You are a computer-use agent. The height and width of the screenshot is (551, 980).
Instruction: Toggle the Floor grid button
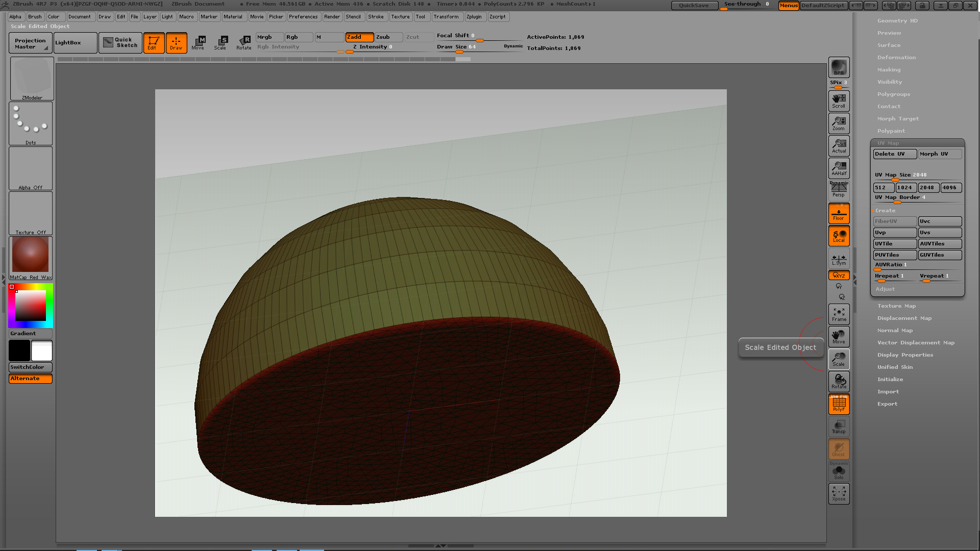pyautogui.click(x=839, y=213)
